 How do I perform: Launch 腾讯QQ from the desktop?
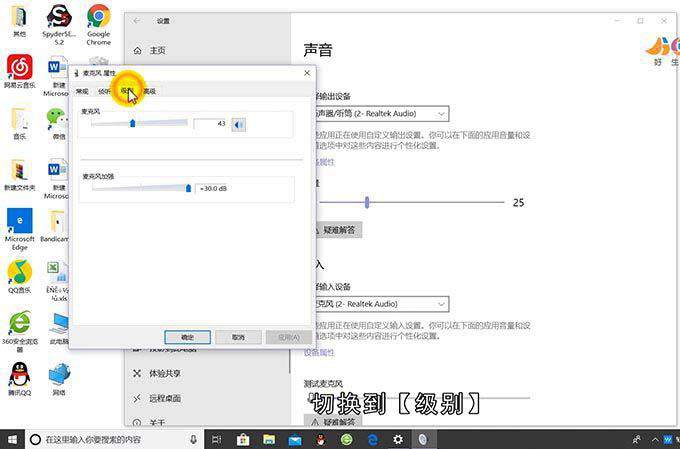pos(20,379)
